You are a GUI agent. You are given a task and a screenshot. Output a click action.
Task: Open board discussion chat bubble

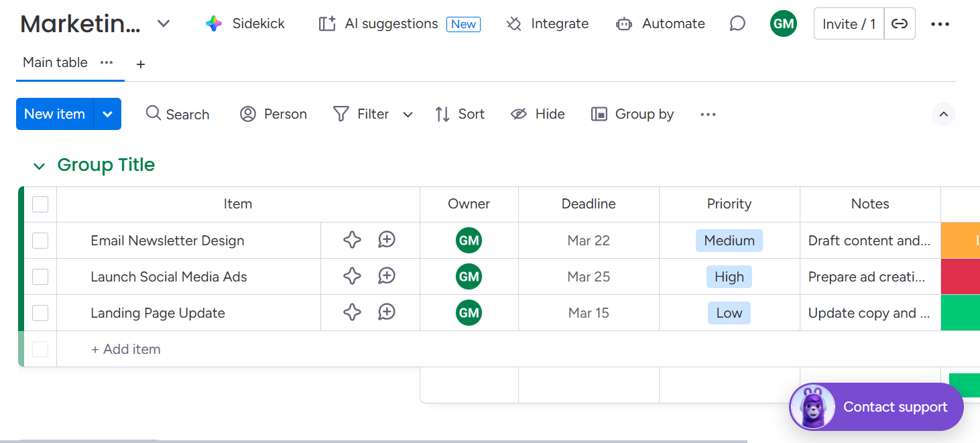(737, 23)
